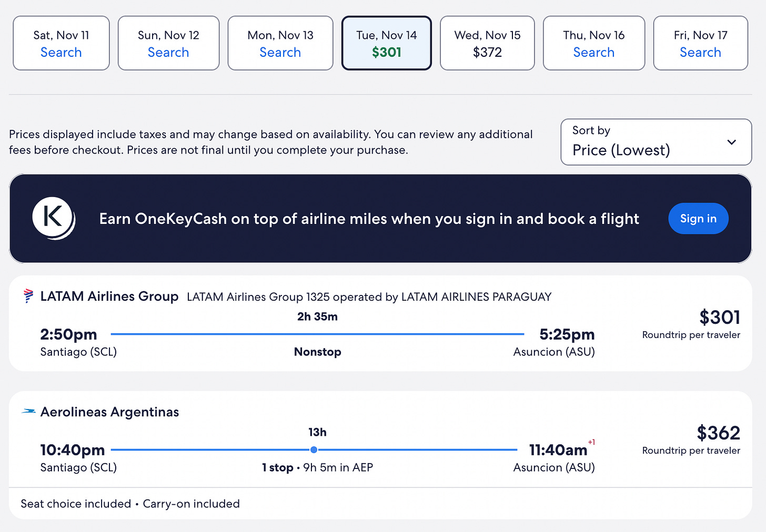Select the LATAM nonstop flight card
The height and width of the screenshot is (532, 766).
[x=380, y=323]
